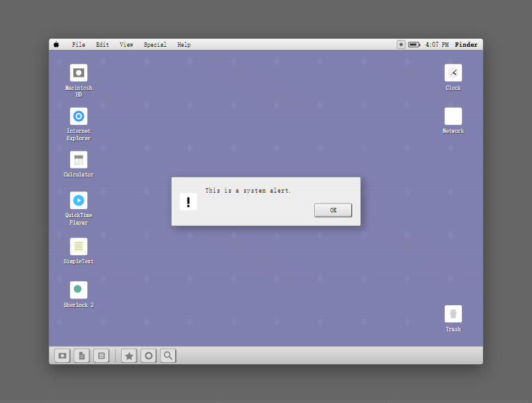Click the battery status icon in the menu bar
The height and width of the screenshot is (403, 532).
coord(414,44)
